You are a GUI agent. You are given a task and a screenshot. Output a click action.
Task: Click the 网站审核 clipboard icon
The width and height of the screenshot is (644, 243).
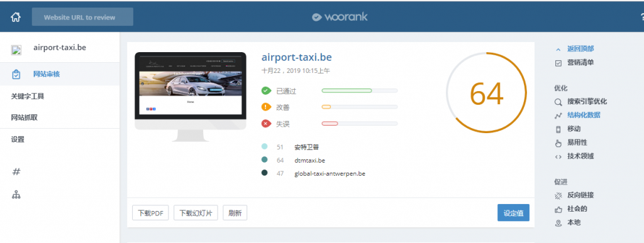[16, 75]
